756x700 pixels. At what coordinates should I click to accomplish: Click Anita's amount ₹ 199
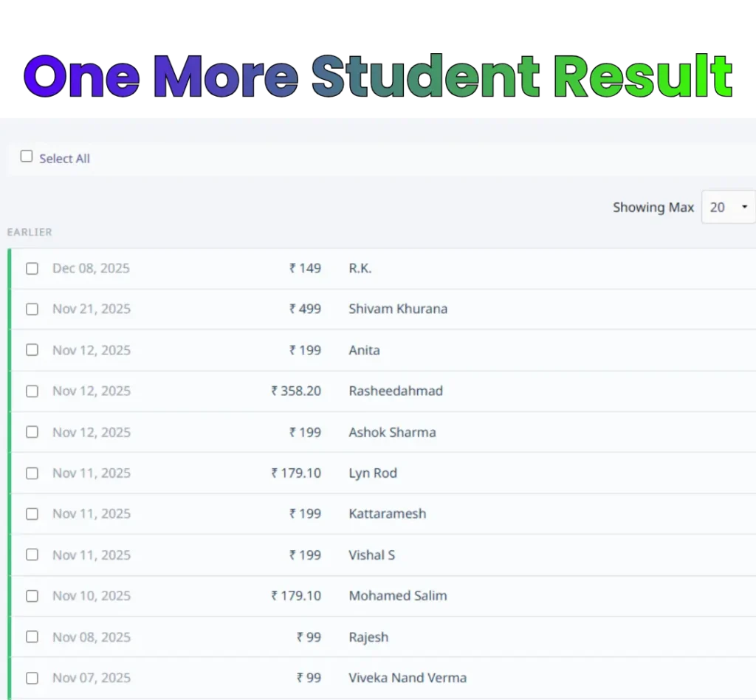(305, 350)
